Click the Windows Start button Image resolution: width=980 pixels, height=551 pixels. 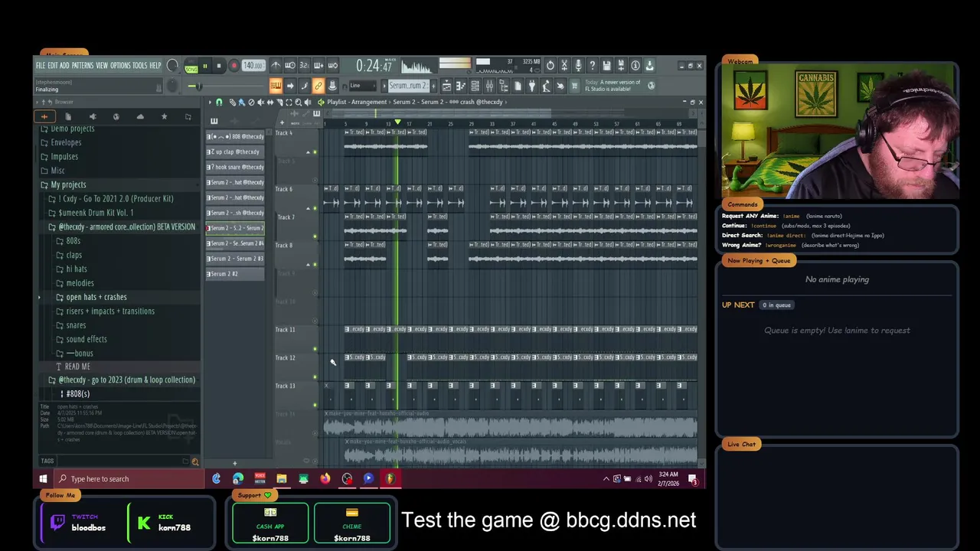tap(43, 479)
